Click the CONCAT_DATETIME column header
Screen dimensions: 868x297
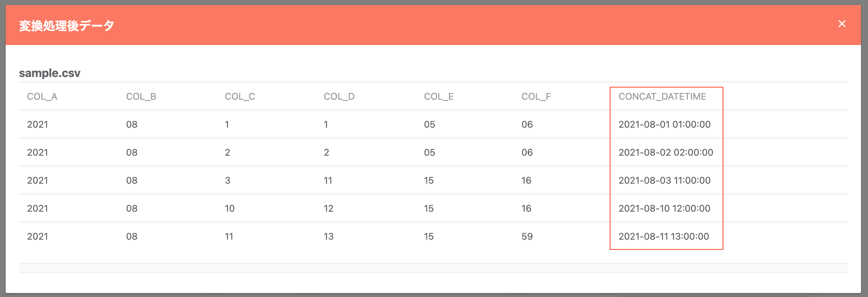click(x=662, y=97)
